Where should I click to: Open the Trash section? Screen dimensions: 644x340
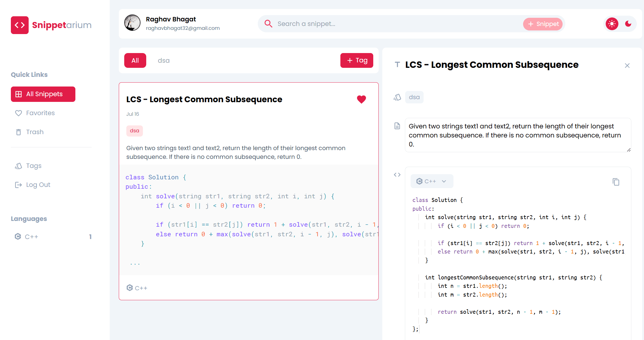35,132
